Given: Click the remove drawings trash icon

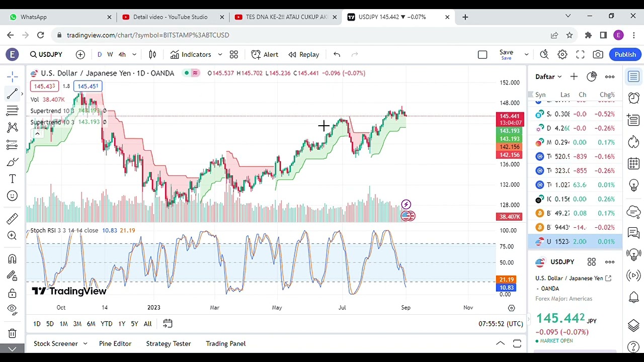Looking at the screenshot, I should 13,333.
